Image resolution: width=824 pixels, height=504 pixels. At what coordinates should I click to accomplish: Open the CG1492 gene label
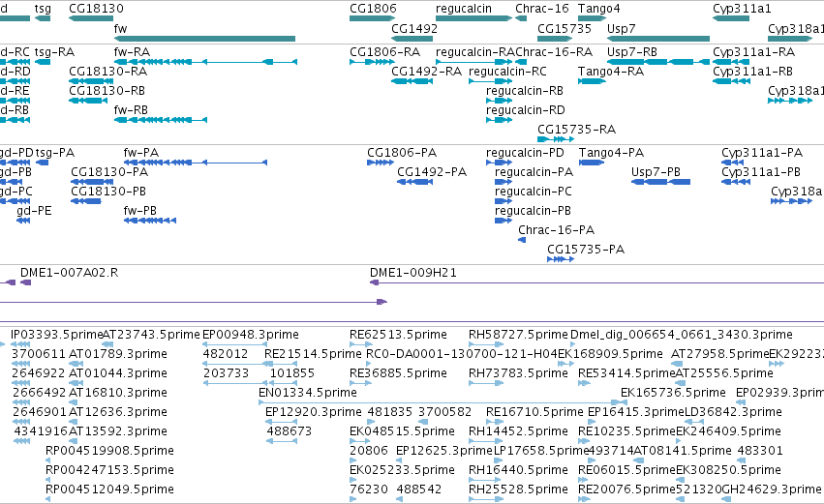point(414,29)
